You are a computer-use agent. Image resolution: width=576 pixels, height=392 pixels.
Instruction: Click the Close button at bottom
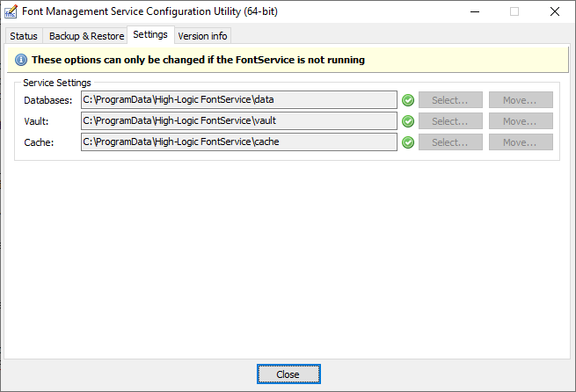pyautogui.click(x=288, y=374)
